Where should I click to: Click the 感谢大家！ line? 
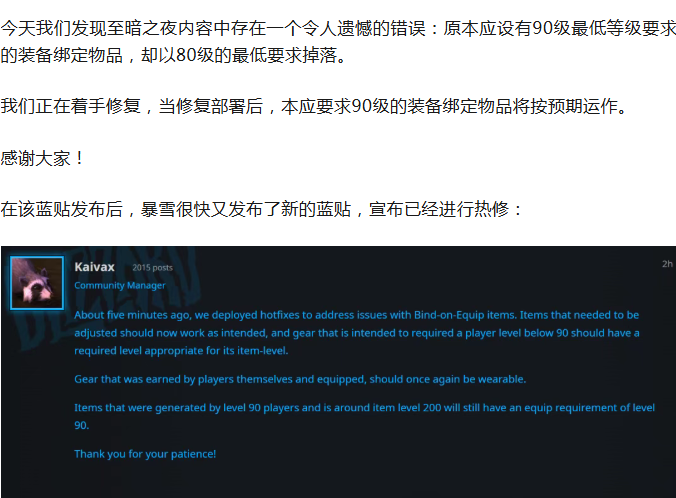[x=40, y=158]
